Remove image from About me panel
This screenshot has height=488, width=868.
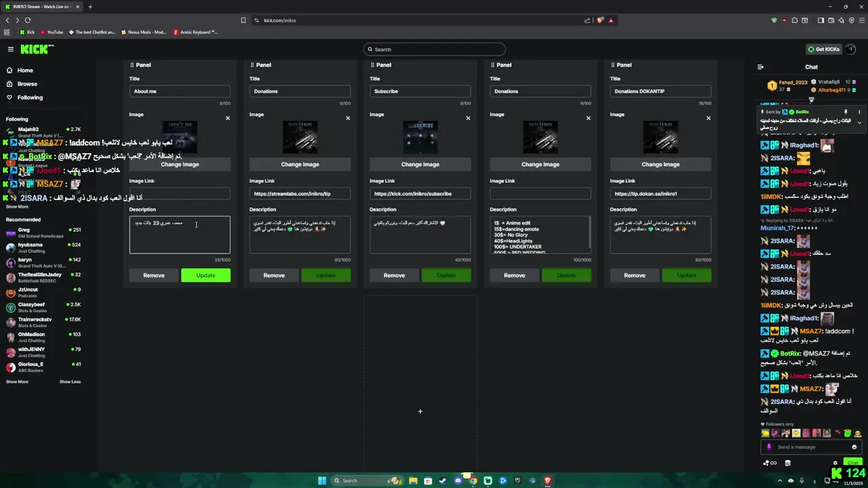pos(228,118)
